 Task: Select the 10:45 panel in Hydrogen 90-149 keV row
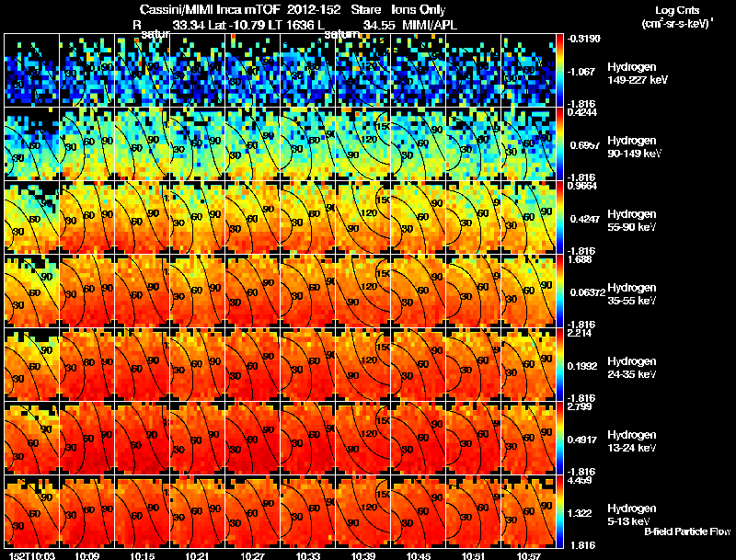(x=419, y=144)
